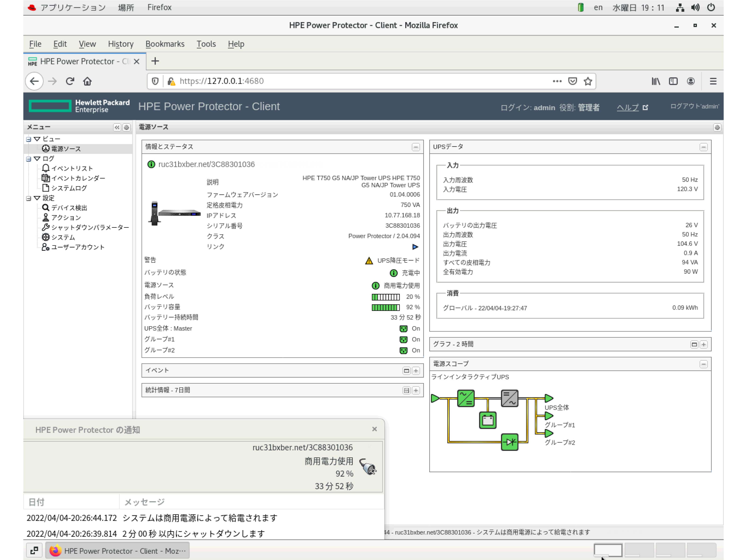Click the グループ#2 outlet On icon

click(403, 350)
